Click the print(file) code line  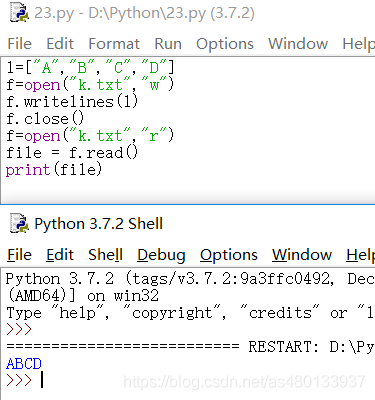click(54, 170)
